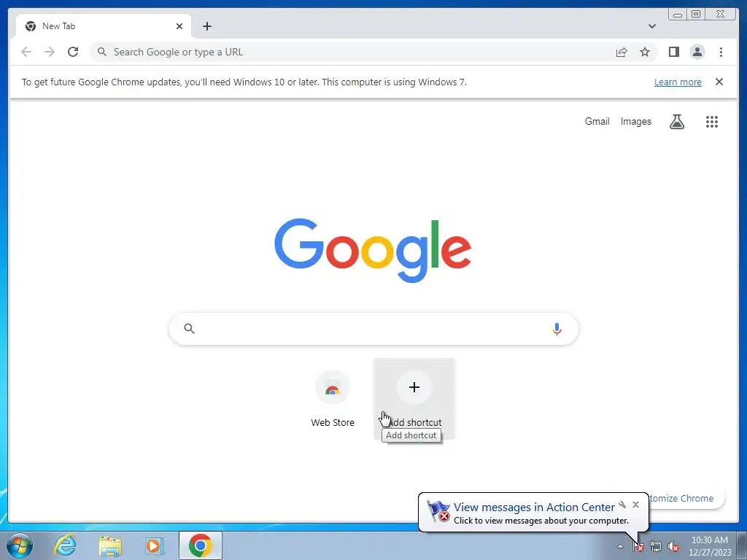Close the Action Center balloon

point(635,505)
